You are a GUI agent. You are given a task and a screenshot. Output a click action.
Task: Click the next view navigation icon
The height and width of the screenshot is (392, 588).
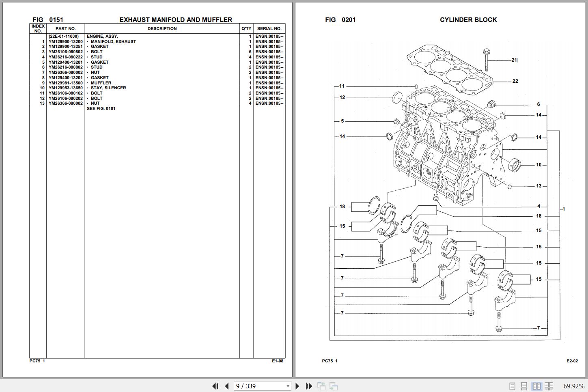click(x=334, y=386)
